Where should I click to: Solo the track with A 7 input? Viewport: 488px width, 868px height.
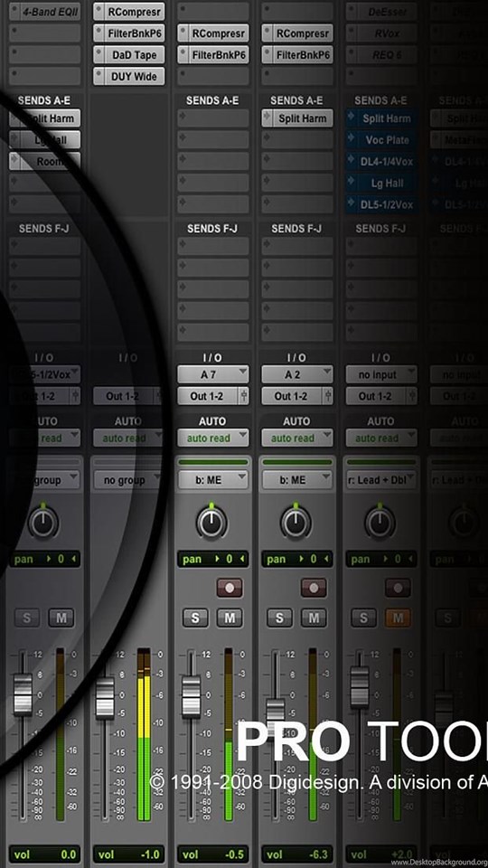coord(195,618)
